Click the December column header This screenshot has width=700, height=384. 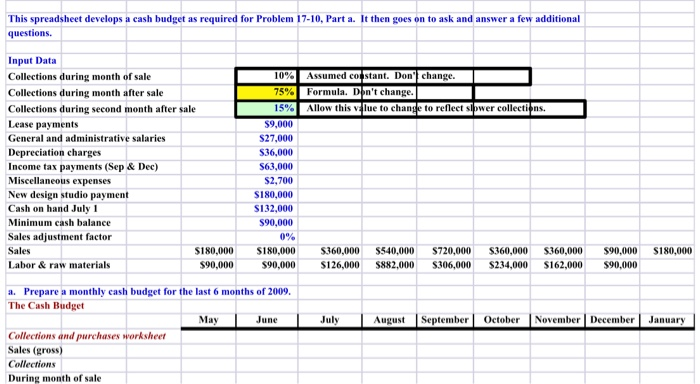[612, 320]
